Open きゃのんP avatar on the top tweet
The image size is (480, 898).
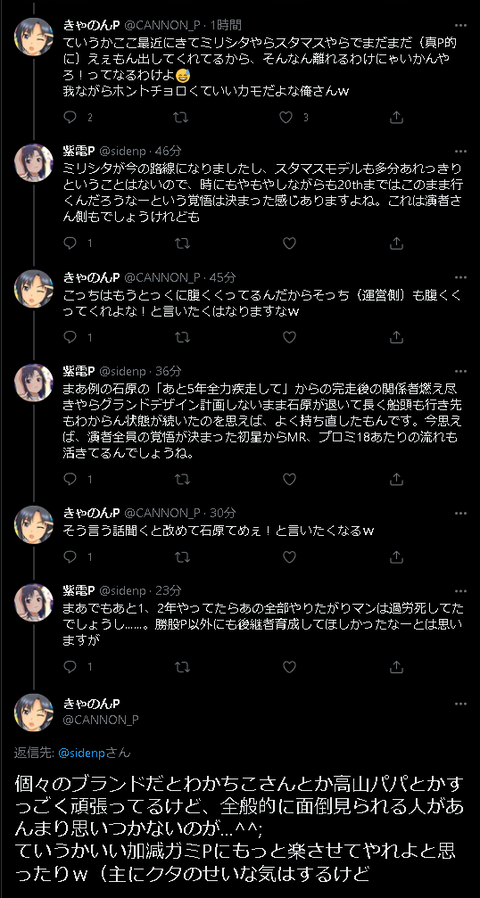(x=33, y=36)
